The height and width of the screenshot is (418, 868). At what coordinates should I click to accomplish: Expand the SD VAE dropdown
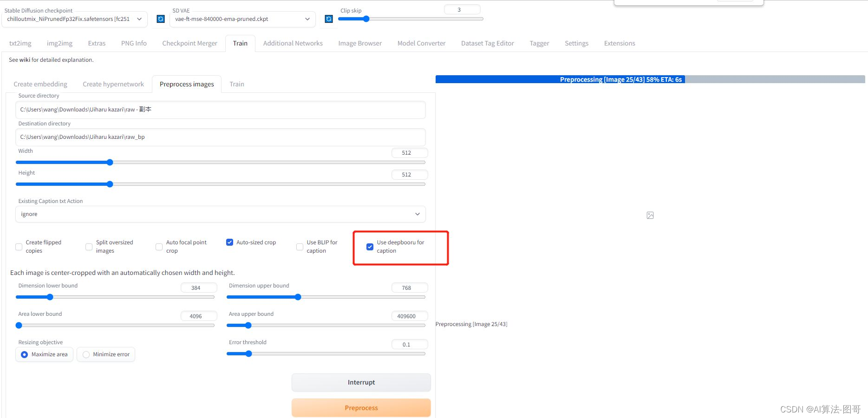[242, 19]
